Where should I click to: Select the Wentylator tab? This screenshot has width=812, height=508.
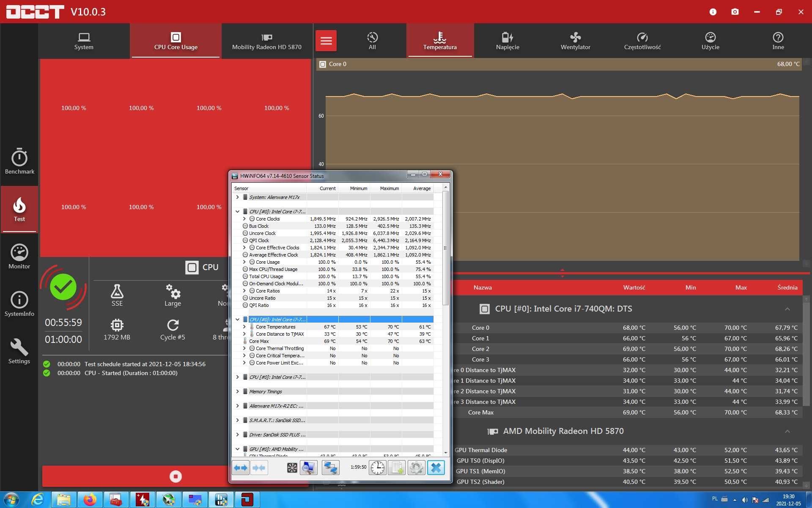[x=575, y=41]
